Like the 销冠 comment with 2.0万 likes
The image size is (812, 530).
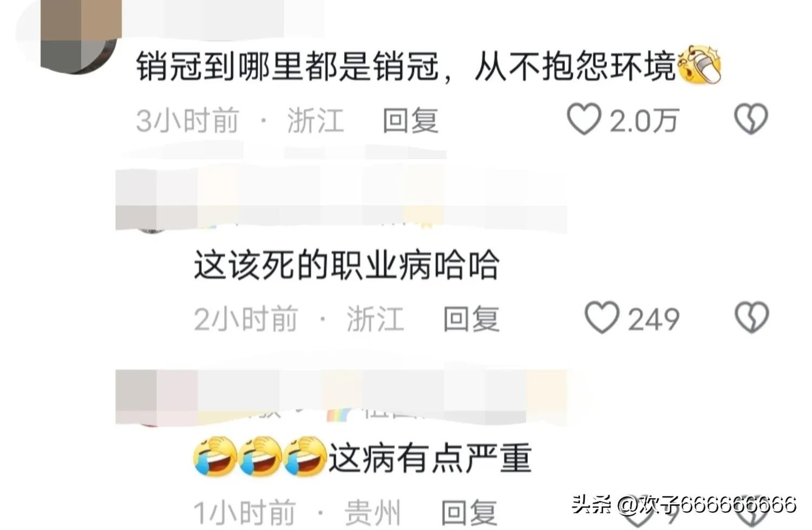(584, 119)
